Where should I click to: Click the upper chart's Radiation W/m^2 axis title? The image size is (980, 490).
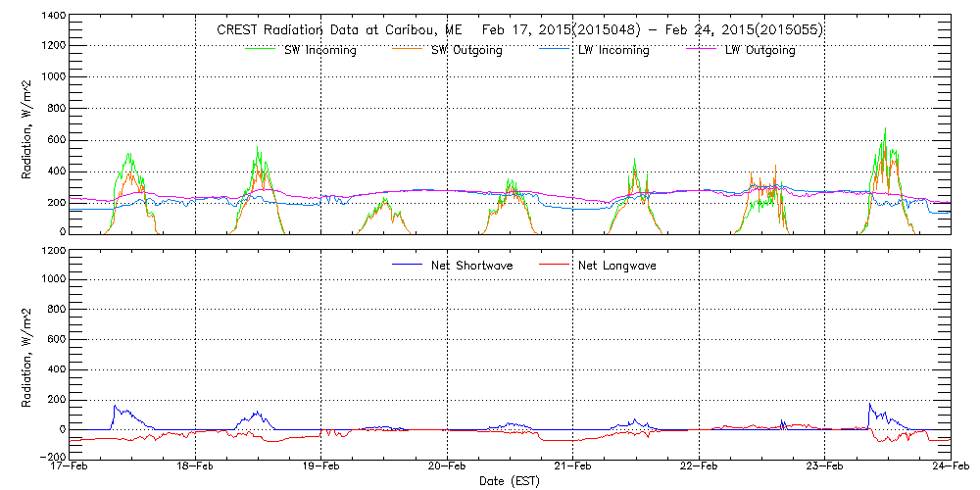point(27,123)
